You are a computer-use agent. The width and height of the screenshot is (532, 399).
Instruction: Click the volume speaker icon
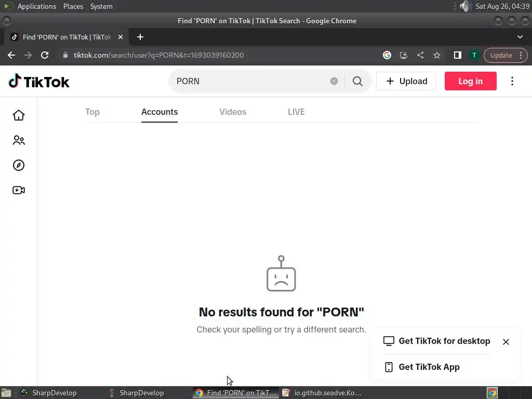point(465,6)
